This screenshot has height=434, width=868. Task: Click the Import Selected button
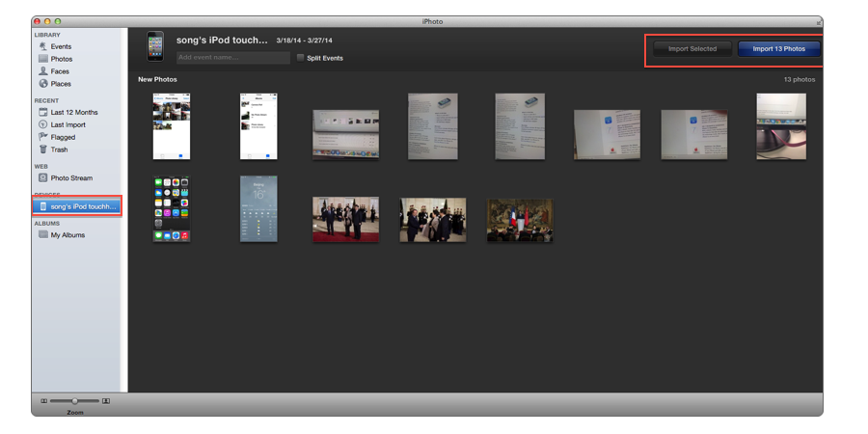click(692, 49)
